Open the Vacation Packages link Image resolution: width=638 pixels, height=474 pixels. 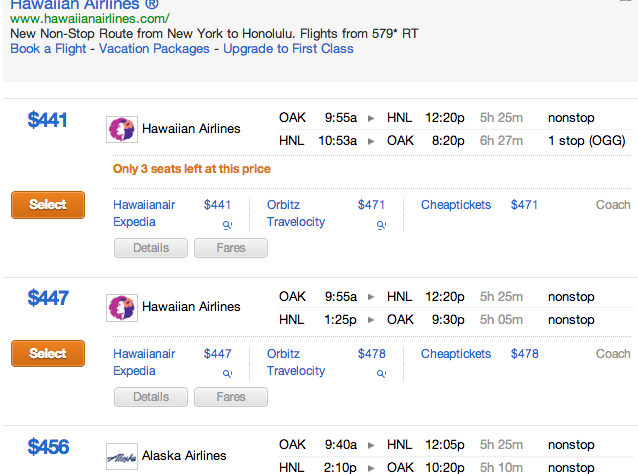tap(154, 48)
